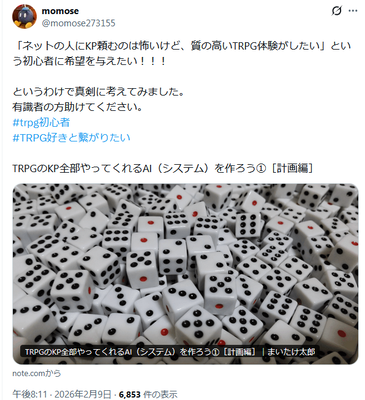Open the note.comから source link
This screenshot has height=400, width=365.
pyautogui.click(x=37, y=373)
